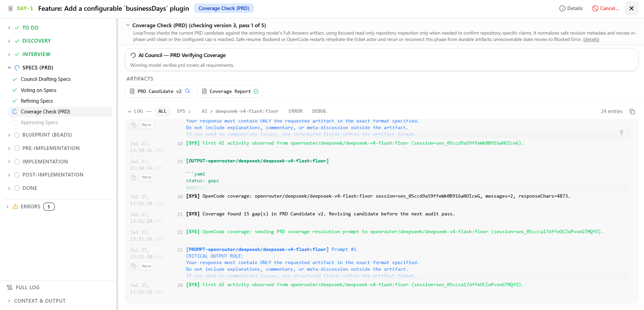
Task: Select the ALL log filter tab
Action: 163,111
